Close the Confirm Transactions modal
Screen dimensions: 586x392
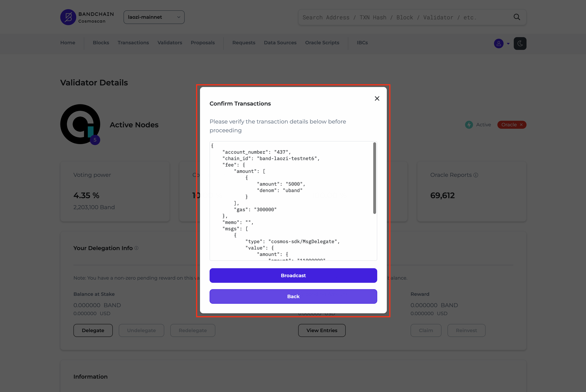pyautogui.click(x=377, y=98)
